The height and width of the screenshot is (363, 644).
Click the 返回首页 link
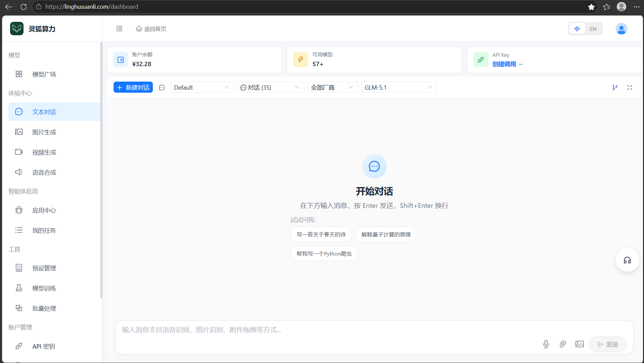pos(151,29)
